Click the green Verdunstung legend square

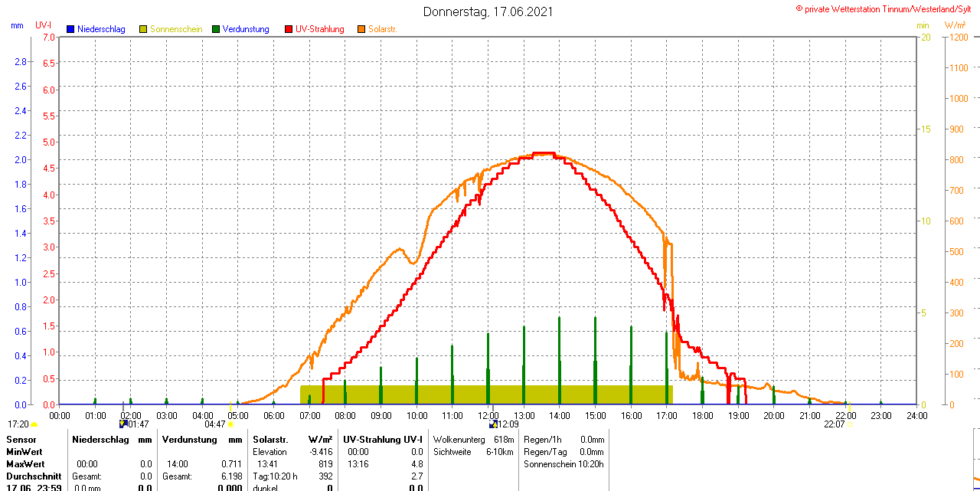tap(216, 29)
